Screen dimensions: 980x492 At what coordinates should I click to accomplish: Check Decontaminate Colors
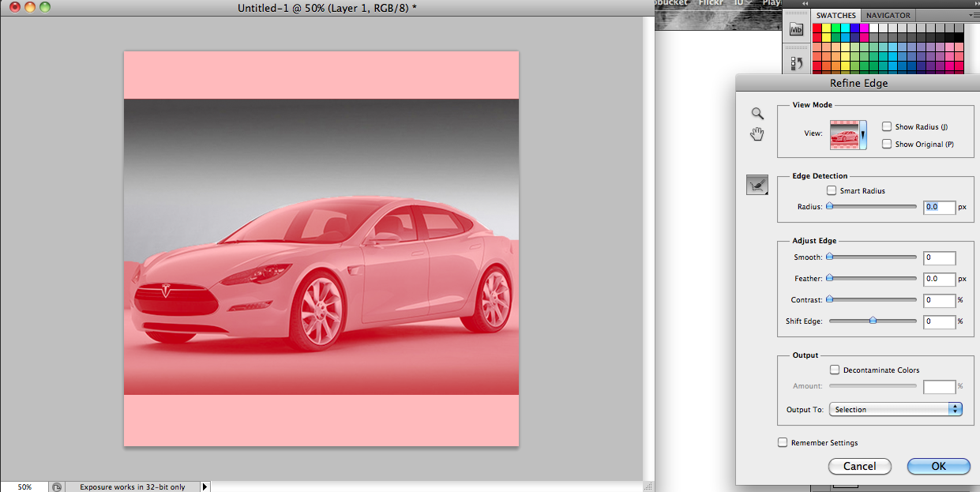834,370
